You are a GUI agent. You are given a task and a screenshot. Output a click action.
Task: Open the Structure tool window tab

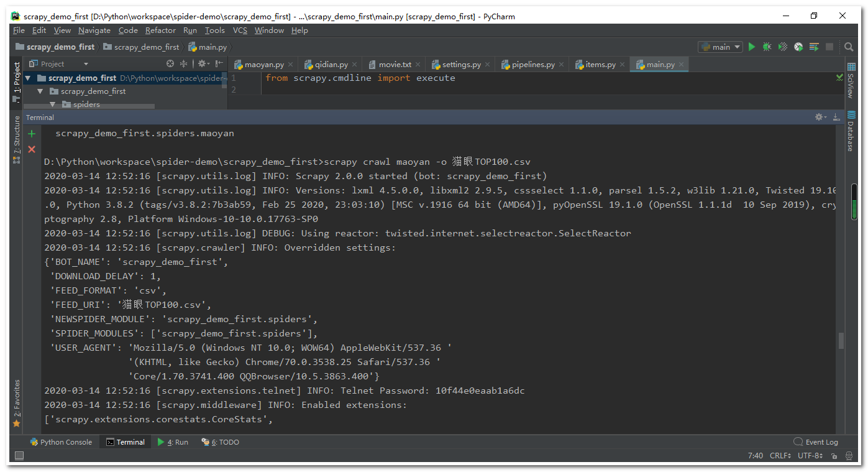pos(17,140)
